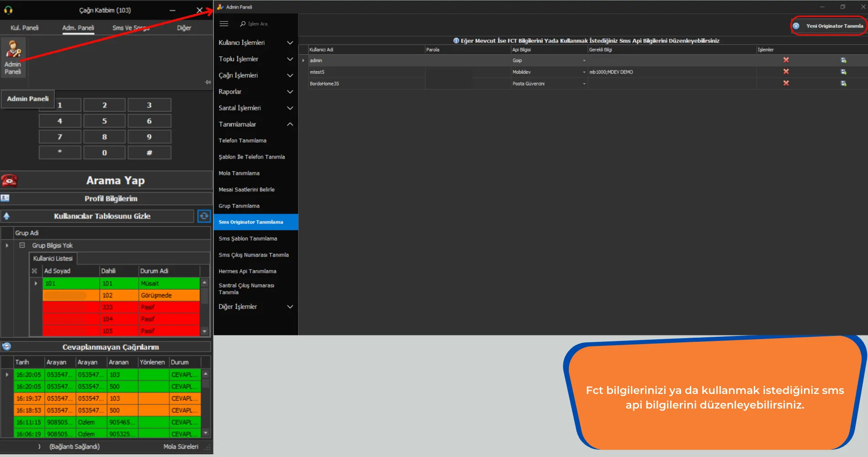
Task: Open the Admin Paneli icon
Action: coord(13,58)
